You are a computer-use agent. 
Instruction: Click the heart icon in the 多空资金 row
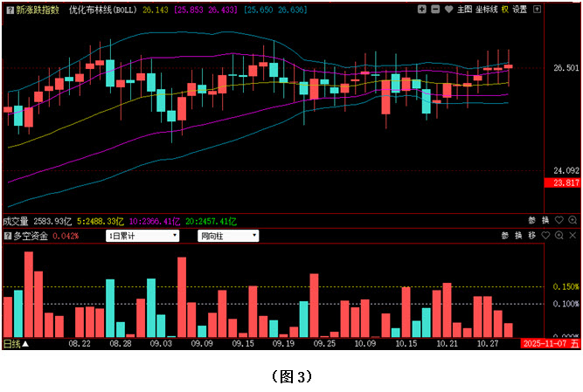tap(546, 236)
